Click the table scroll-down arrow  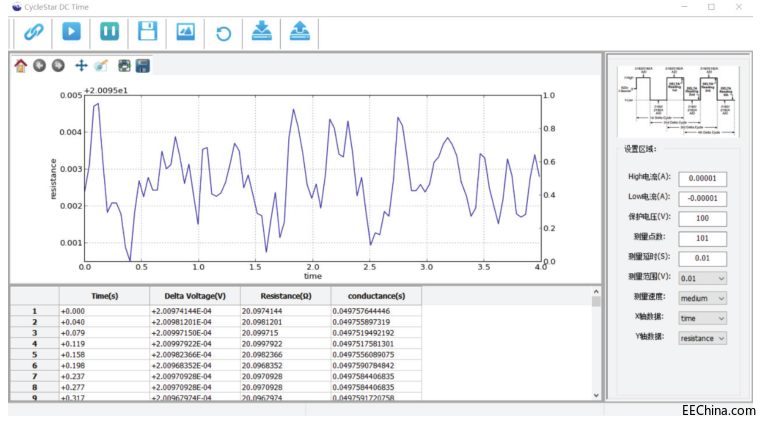[596, 395]
